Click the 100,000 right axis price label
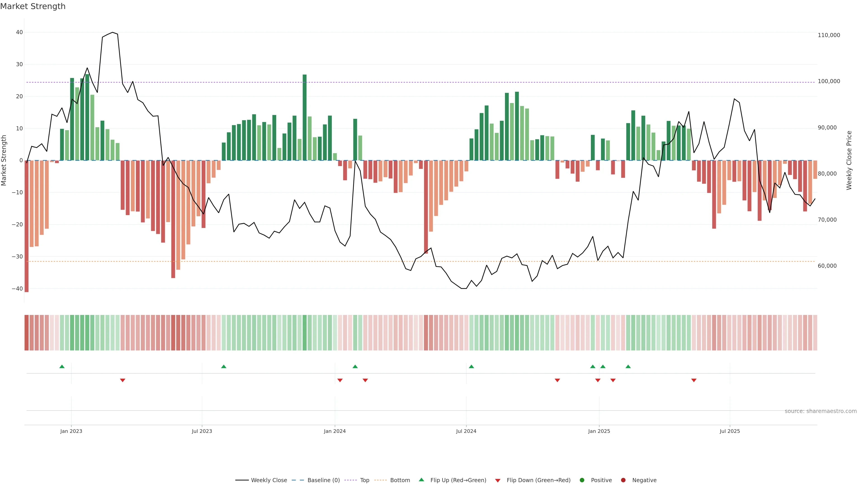Image resolution: width=868 pixels, height=488 pixels. (829, 82)
